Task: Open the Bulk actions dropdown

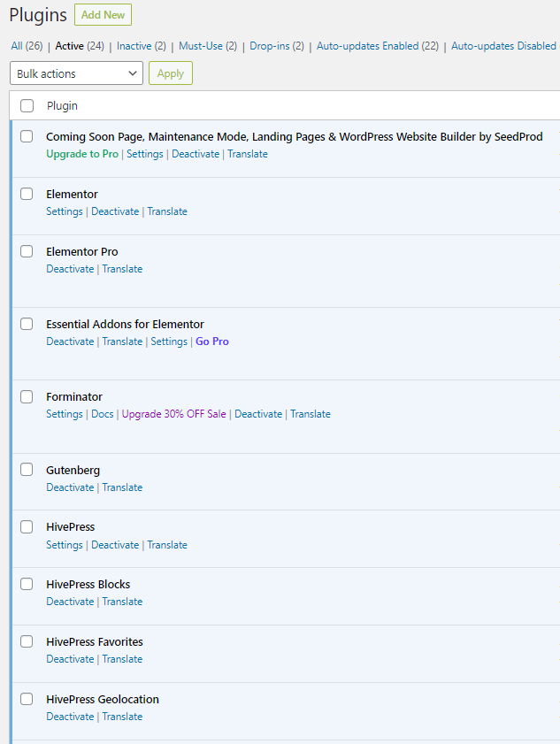Action: [x=76, y=73]
